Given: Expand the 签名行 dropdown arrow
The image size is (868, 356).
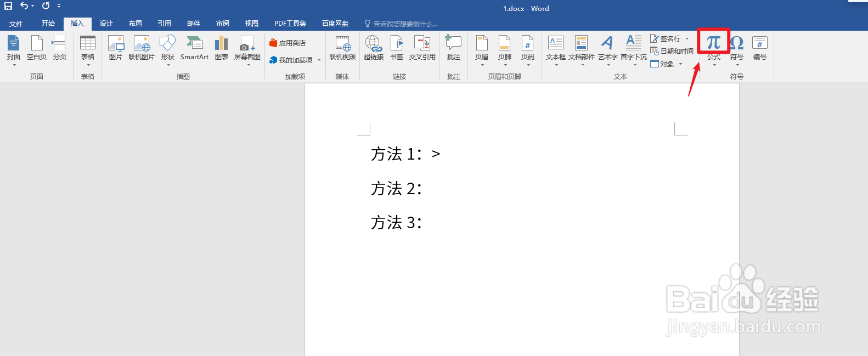Looking at the screenshot, I should [x=687, y=38].
